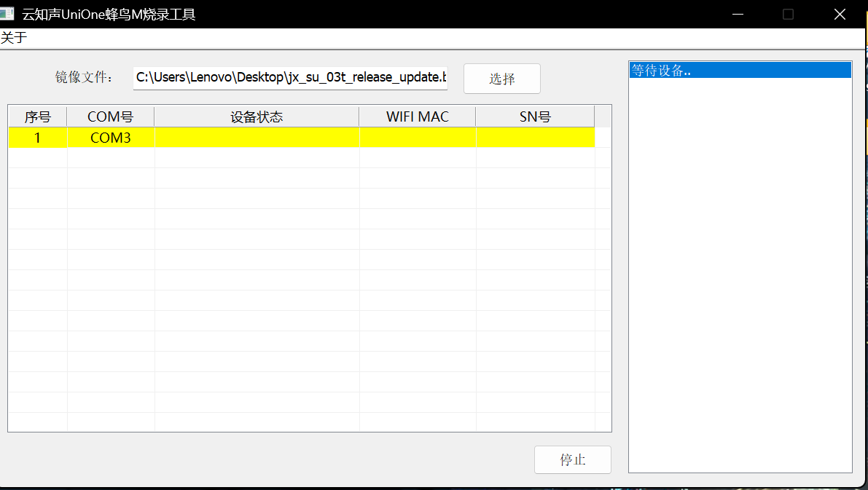The height and width of the screenshot is (490, 868).
Task: Select the 等待设备.. log entry
Action: pyautogui.click(x=739, y=71)
